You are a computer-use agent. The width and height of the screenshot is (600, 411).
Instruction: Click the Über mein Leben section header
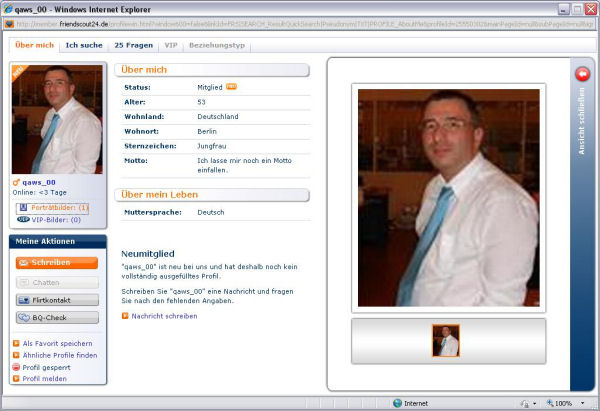pos(212,195)
